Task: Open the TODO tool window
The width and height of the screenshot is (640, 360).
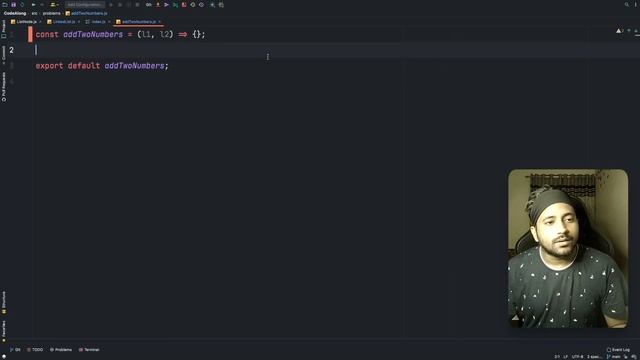Action: 35,350
